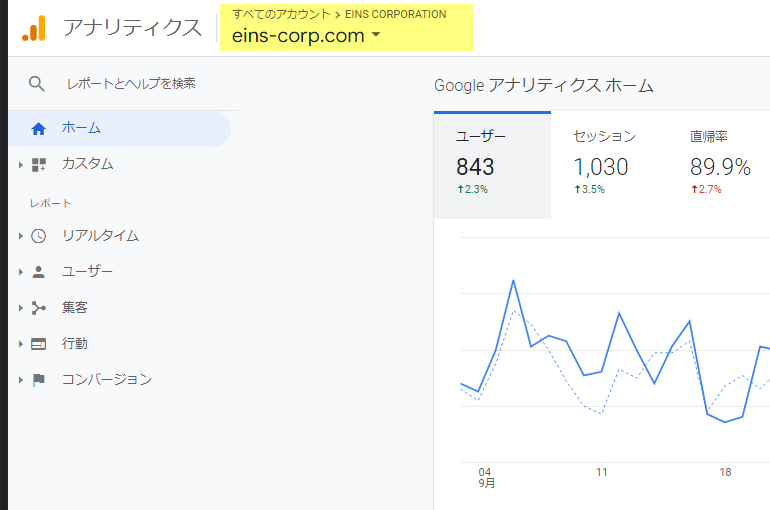The height and width of the screenshot is (510, 770).
Task: Open the 集客 reports item
Action: (75, 308)
